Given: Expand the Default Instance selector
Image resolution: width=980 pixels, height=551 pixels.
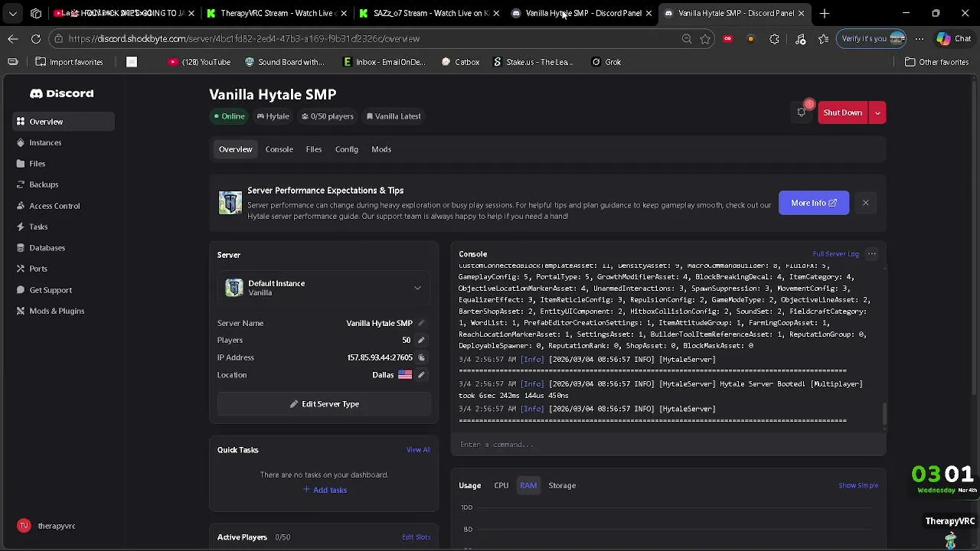Looking at the screenshot, I should click(x=417, y=288).
